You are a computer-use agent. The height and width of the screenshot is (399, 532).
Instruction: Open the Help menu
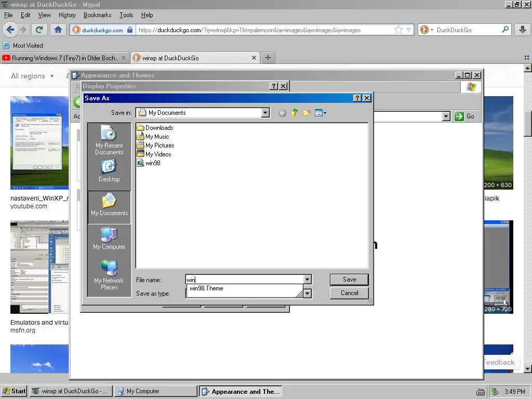(x=147, y=15)
